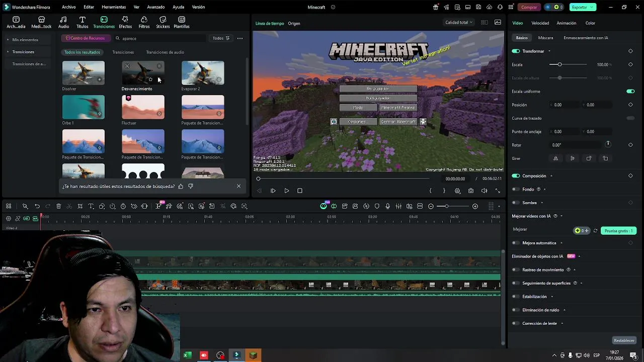Open the Stickers panel

(163, 22)
